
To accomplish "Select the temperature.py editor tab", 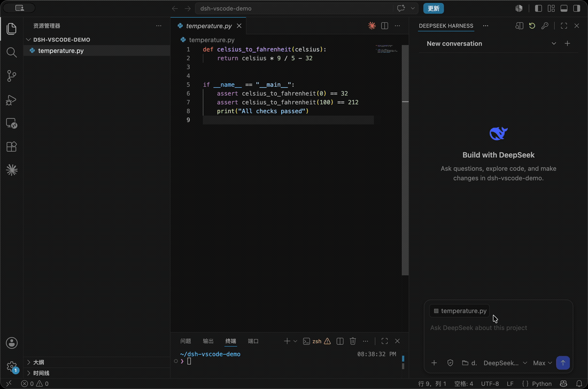I will [208, 26].
